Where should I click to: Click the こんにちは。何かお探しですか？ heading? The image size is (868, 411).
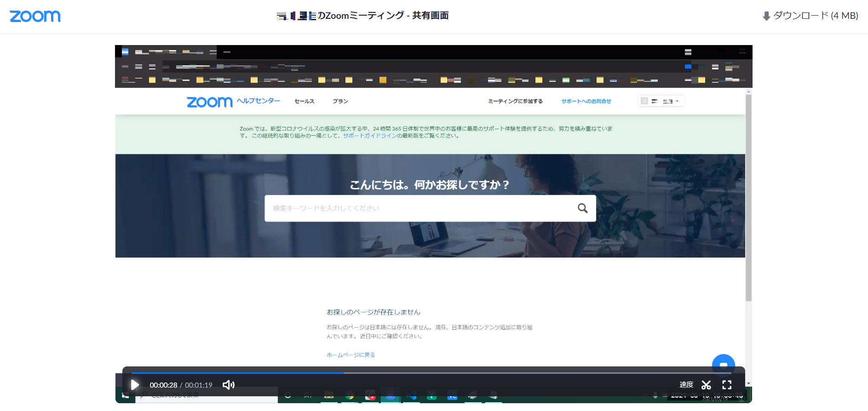pos(430,185)
